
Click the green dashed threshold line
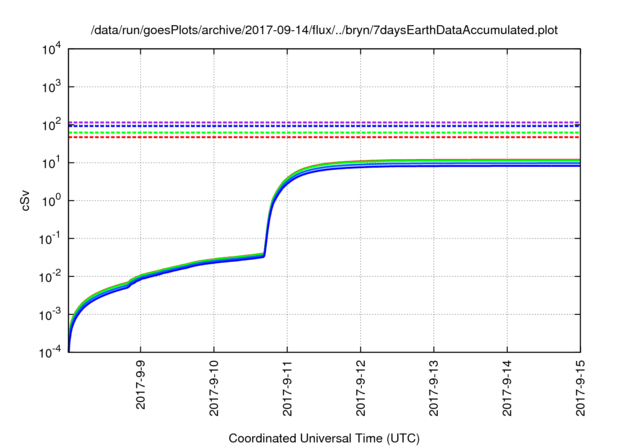[x=324, y=133]
